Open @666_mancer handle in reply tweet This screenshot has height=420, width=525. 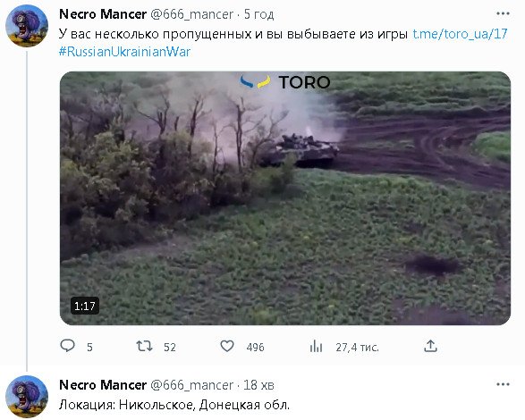(x=192, y=385)
